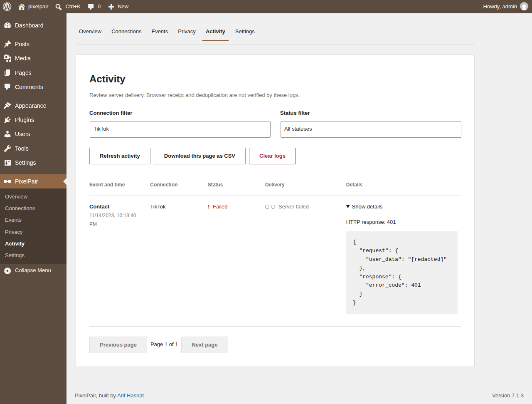The height and width of the screenshot is (404, 532).
Task: Open the pixelpair site home icon
Action: (22, 7)
